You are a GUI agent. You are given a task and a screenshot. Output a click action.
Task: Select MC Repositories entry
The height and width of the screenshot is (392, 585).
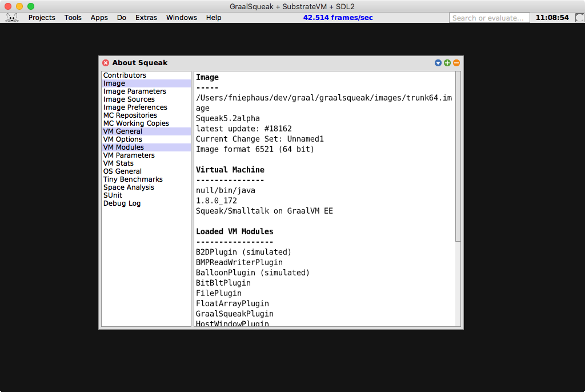pos(146,115)
